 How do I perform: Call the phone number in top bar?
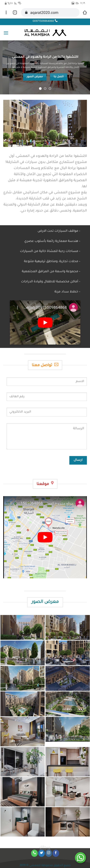click(45, 21)
